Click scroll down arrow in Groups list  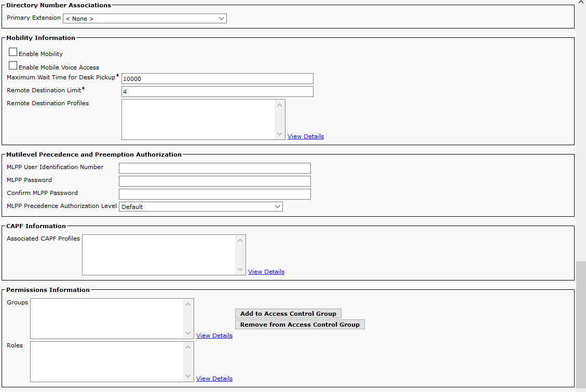coord(188,333)
